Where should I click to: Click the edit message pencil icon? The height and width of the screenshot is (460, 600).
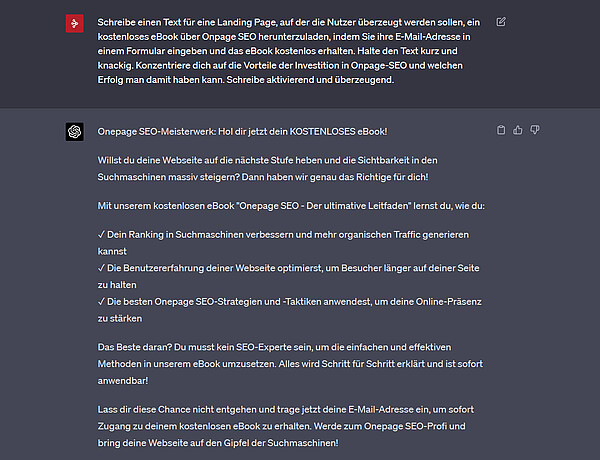[501, 22]
